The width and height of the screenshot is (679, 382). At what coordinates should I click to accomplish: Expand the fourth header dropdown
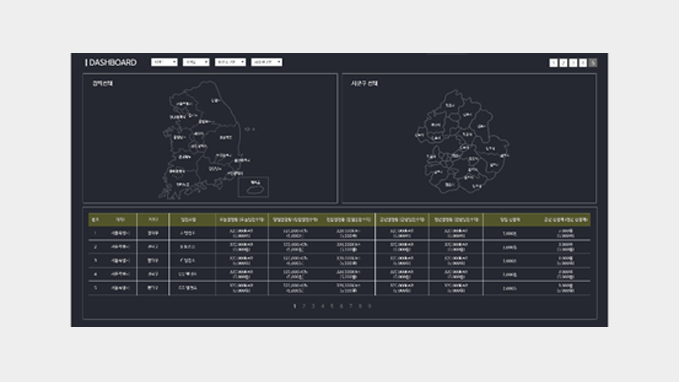pos(267,62)
